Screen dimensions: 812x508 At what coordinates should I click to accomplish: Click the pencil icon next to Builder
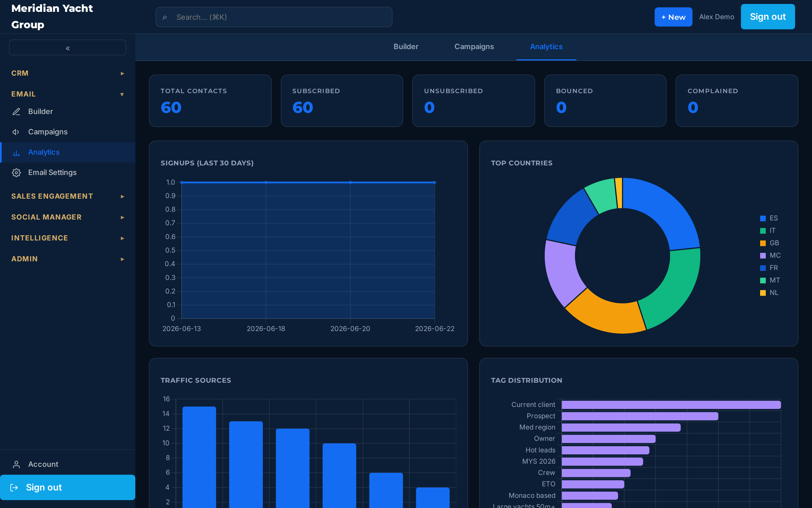point(16,111)
